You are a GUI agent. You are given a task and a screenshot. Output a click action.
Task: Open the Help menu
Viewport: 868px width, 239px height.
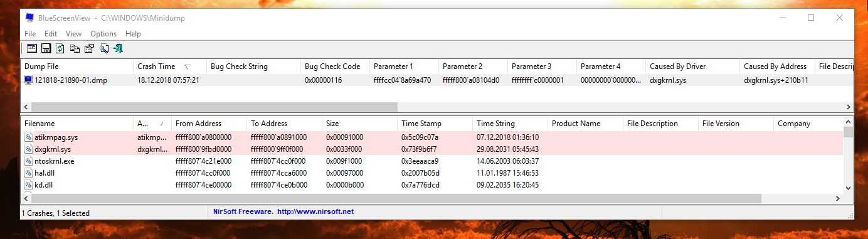pyautogui.click(x=133, y=34)
